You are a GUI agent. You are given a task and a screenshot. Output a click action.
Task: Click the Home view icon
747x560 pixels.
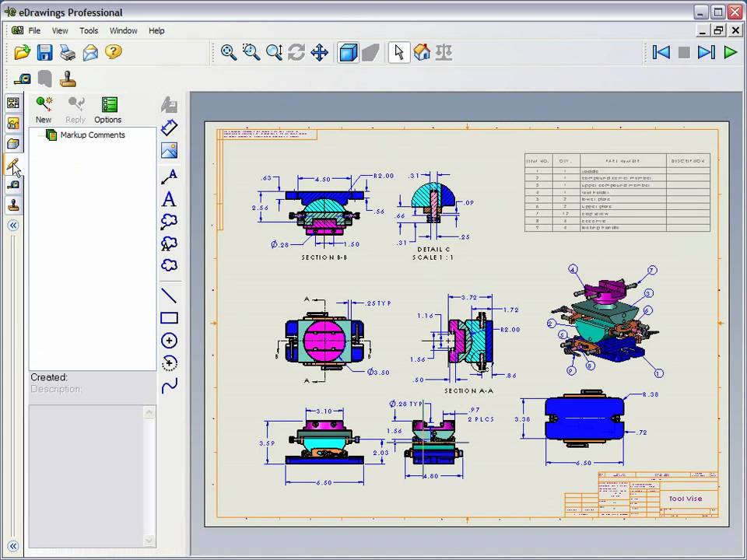(x=422, y=52)
